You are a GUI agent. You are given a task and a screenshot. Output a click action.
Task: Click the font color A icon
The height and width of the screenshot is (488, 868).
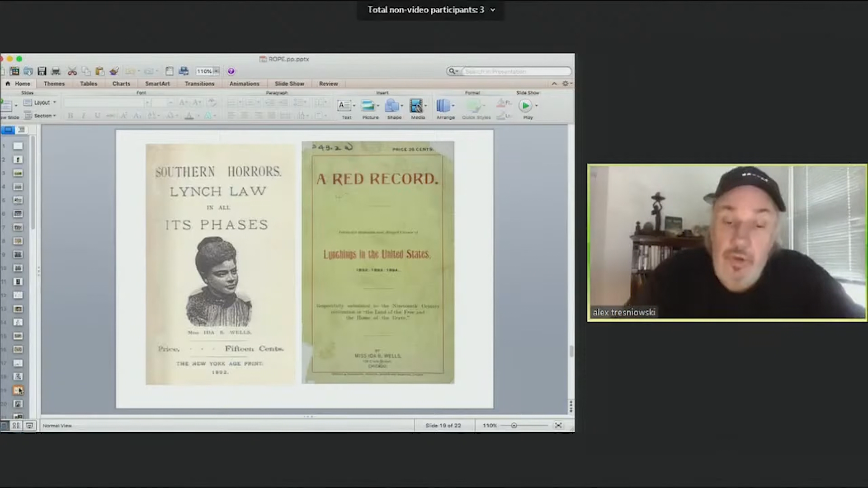pyautogui.click(x=189, y=116)
